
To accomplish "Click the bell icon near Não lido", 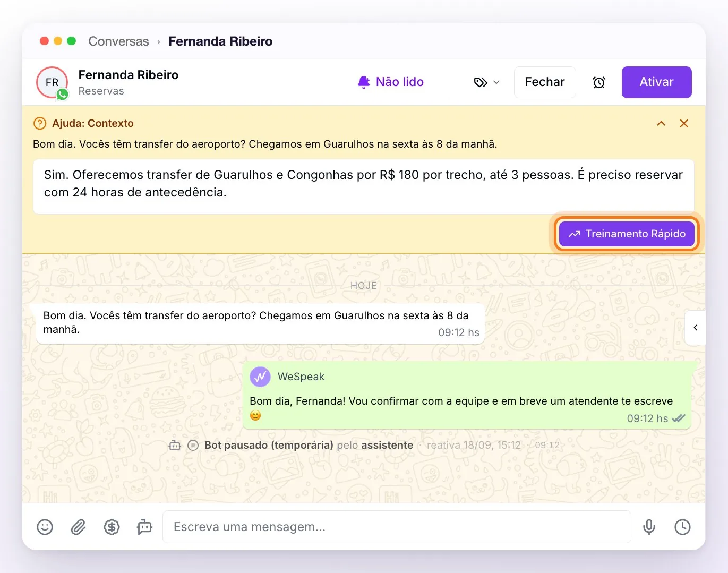I will pyautogui.click(x=364, y=82).
